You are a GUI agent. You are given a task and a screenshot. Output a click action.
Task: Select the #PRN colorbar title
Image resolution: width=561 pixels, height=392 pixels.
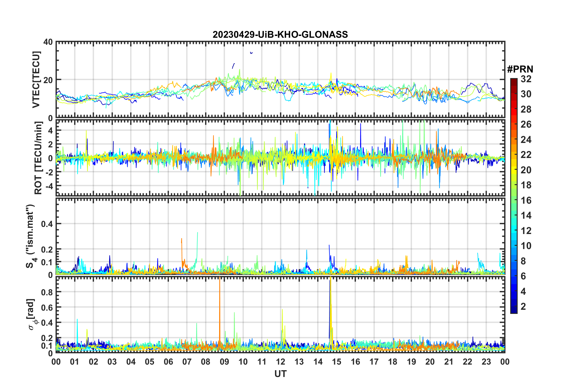(520, 69)
